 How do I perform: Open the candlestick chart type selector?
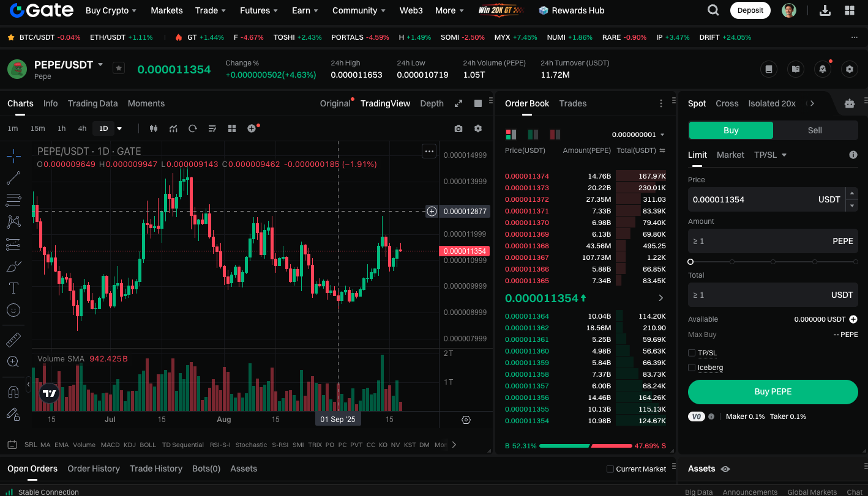tap(154, 128)
